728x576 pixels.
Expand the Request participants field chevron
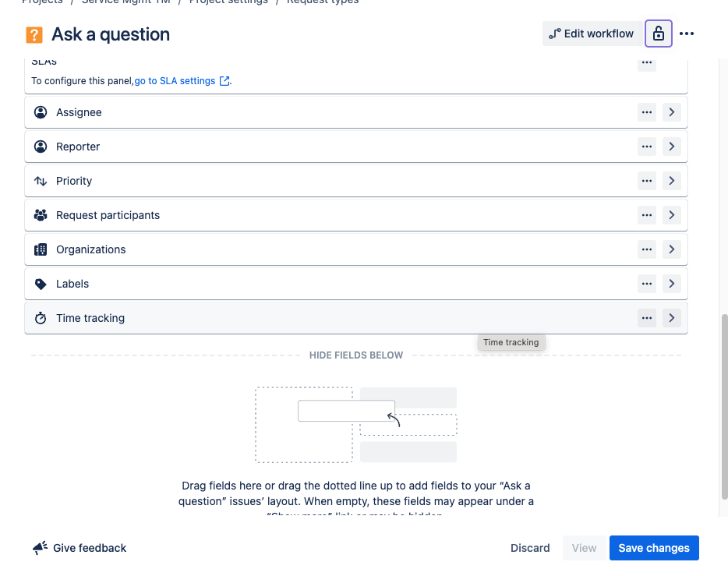coord(671,215)
